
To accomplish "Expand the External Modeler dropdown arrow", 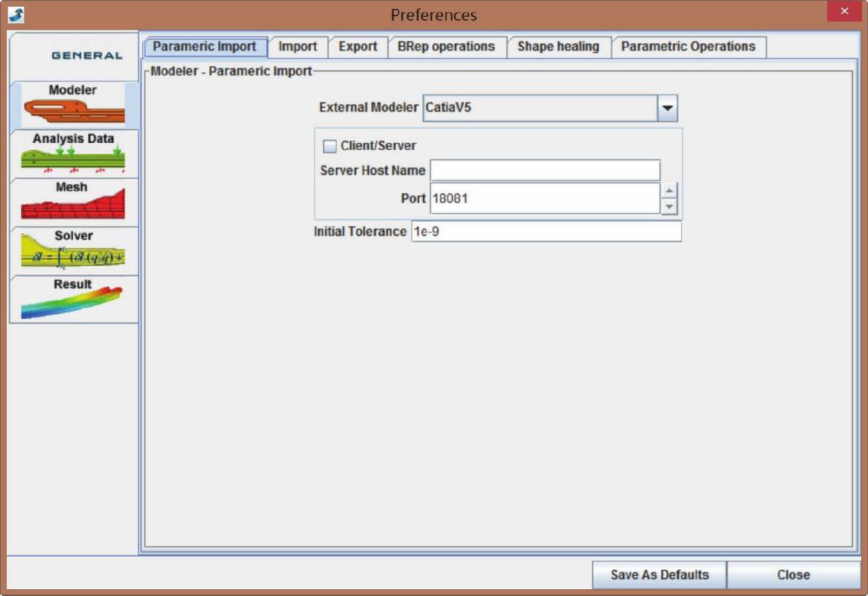I will coord(667,108).
